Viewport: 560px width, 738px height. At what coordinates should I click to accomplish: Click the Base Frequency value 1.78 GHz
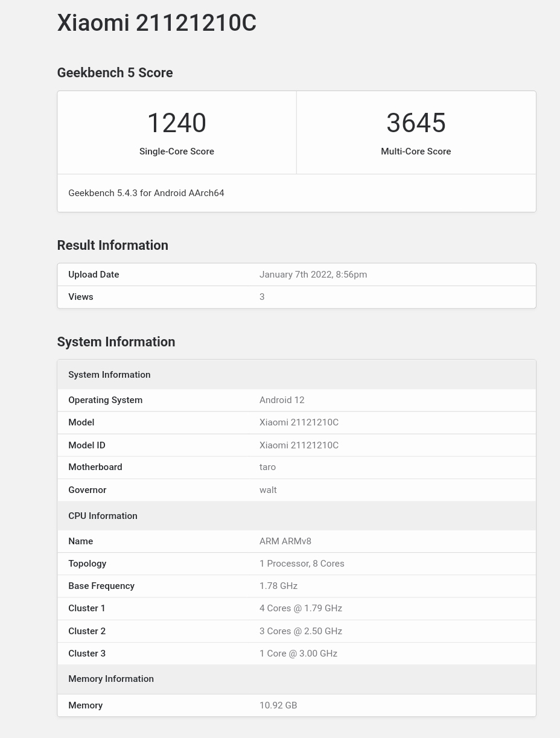point(278,586)
